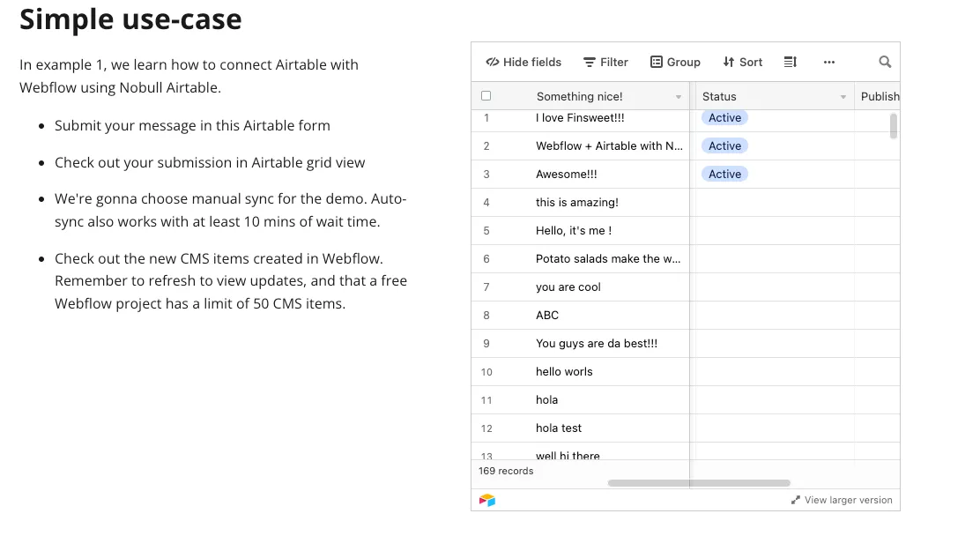Click row number 10

pos(486,371)
